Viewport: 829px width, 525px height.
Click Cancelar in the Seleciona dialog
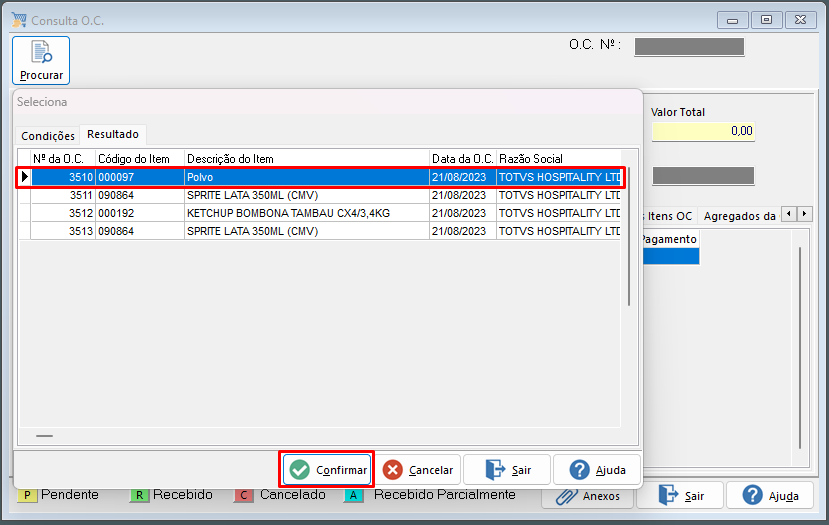(x=418, y=469)
